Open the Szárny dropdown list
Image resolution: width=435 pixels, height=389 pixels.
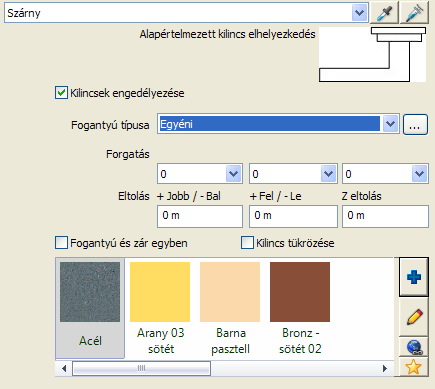pyautogui.click(x=359, y=13)
